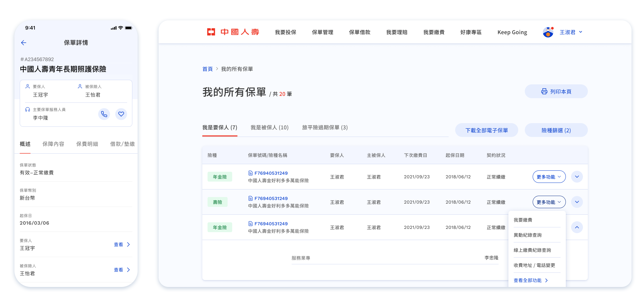Go to 首頁 breadcrumb link

[207, 69]
